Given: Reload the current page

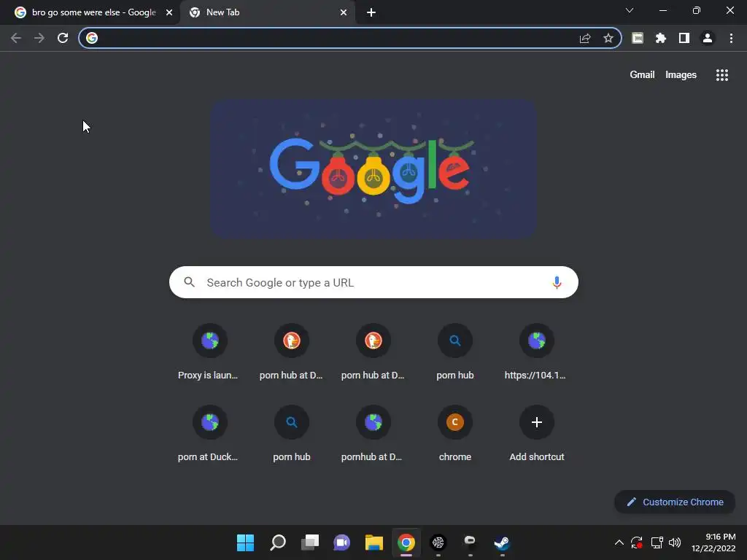Looking at the screenshot, I should coord(63,38).
